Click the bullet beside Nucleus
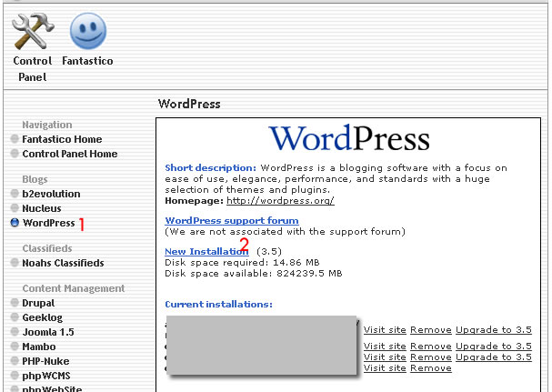552x392 pixels. click(15, 207)
